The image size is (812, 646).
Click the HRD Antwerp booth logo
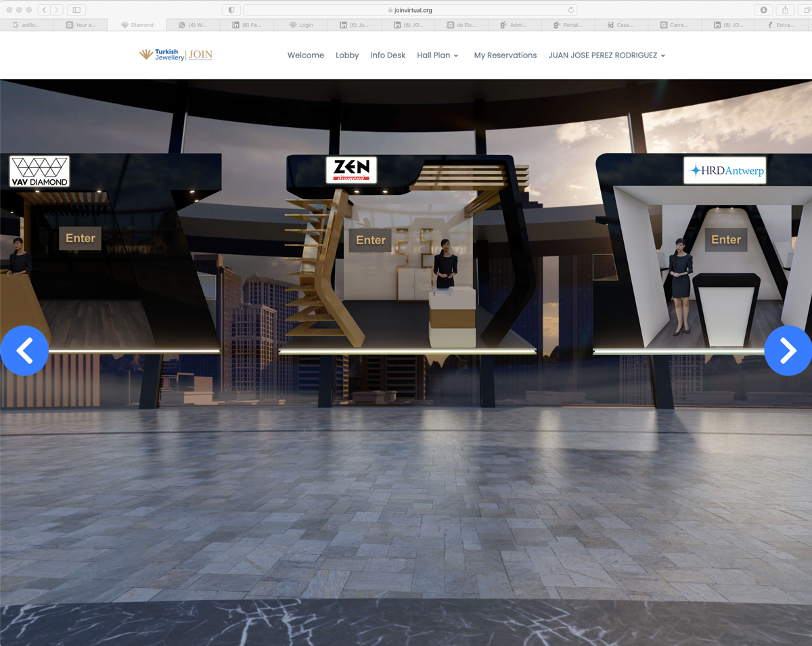[x=725, y=171]
